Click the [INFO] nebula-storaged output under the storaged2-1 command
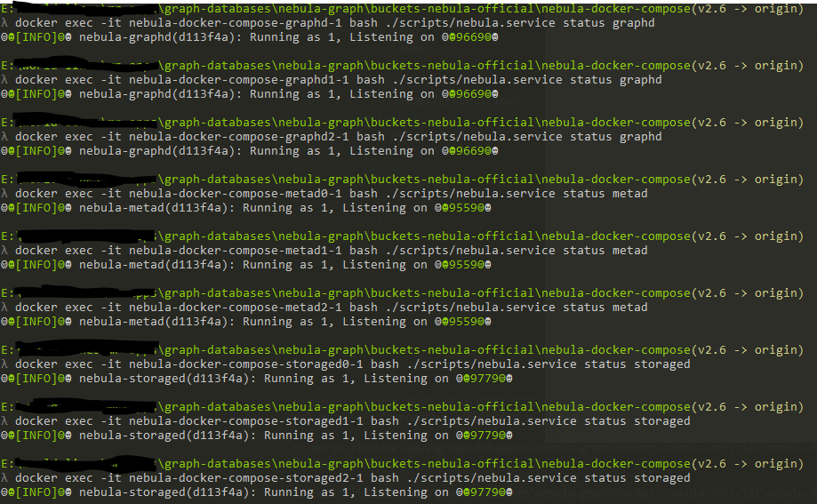Screen dimensions: 817x504 (x=257, y=492)
